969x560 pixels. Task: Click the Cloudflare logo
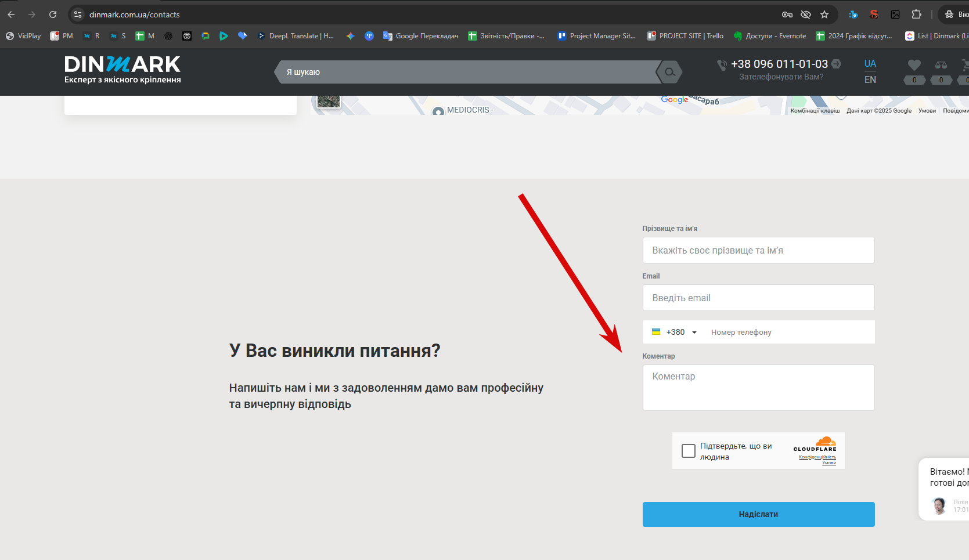815,444
